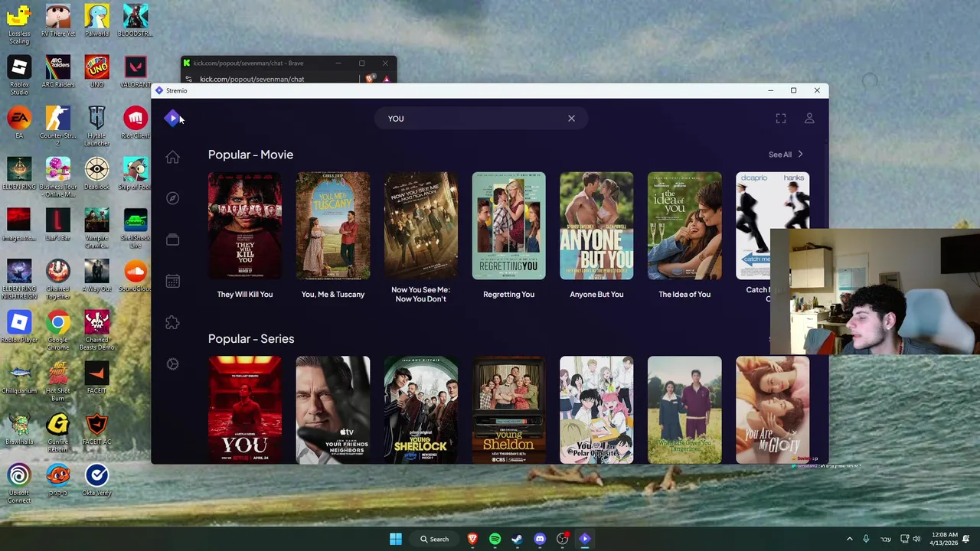Click the Stremio logo in the sidebar
The image size is (980, 551).
coord(172,118)
